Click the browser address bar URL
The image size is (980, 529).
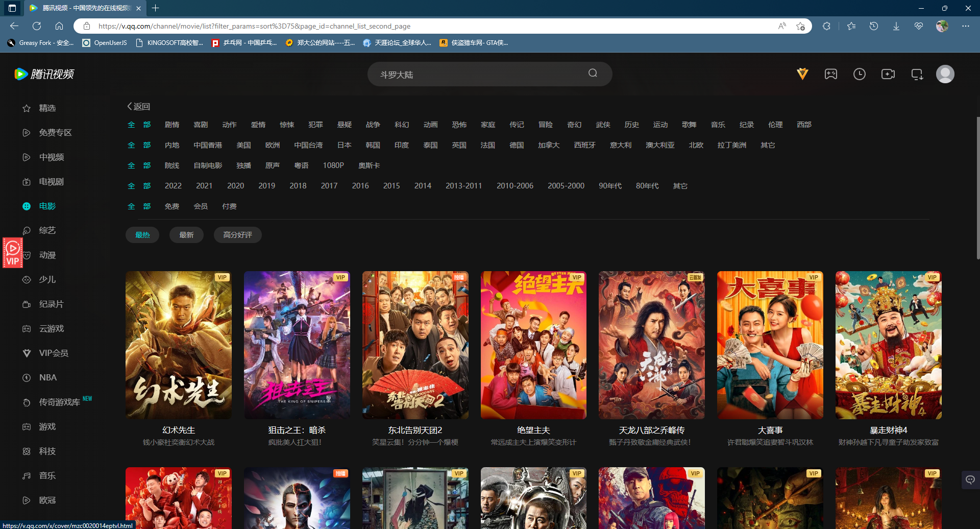(x=254, y=26)
